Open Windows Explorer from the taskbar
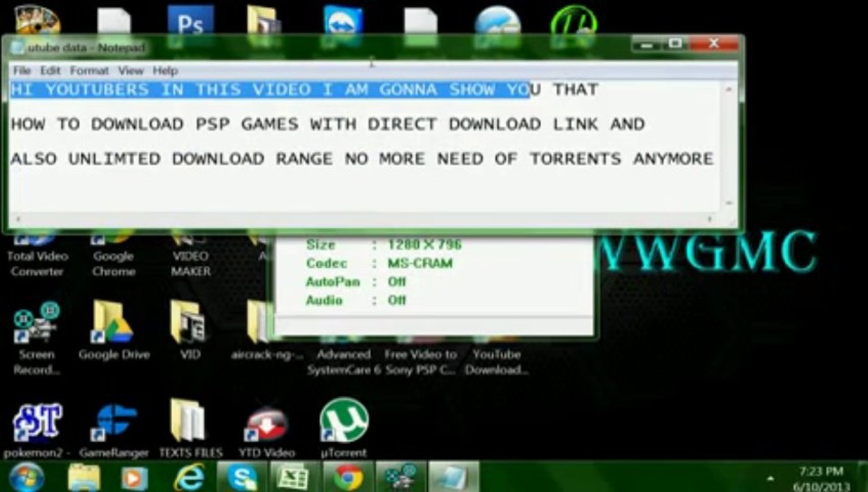This screenshot has width=868, height=492. pyautogui.click(x=85, y=477)
